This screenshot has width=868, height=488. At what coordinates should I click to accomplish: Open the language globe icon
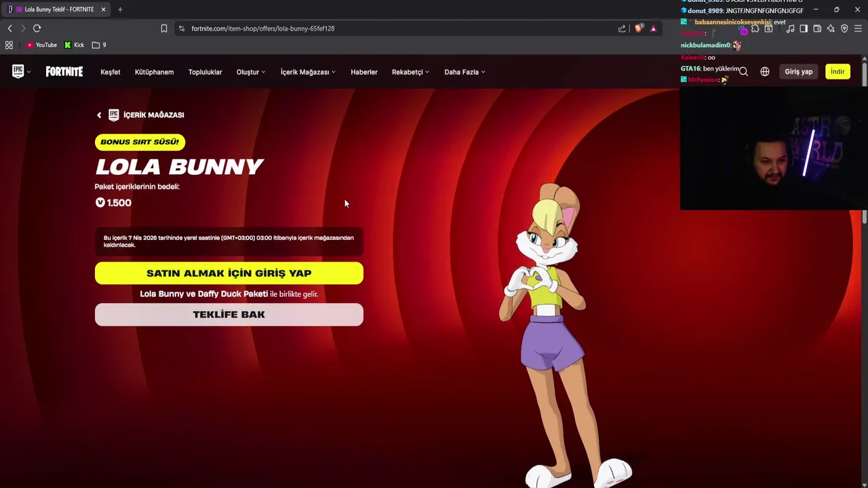click(765, 72)
